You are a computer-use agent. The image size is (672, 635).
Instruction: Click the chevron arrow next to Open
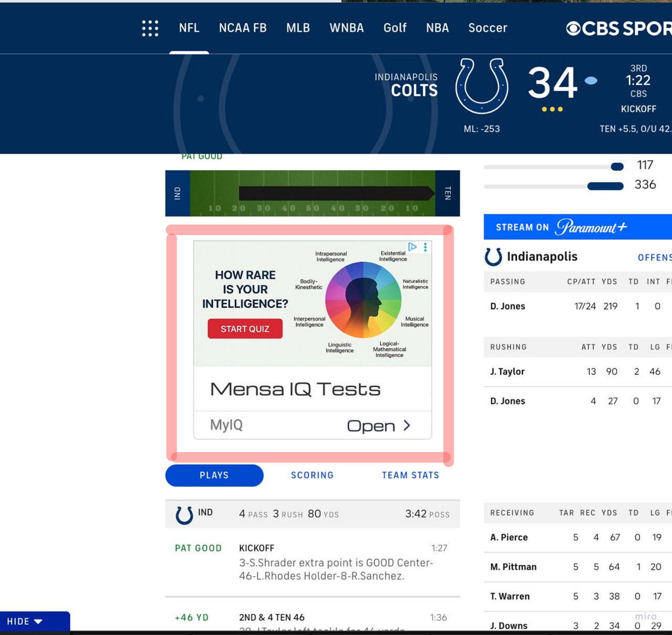[x=407, y=425]
